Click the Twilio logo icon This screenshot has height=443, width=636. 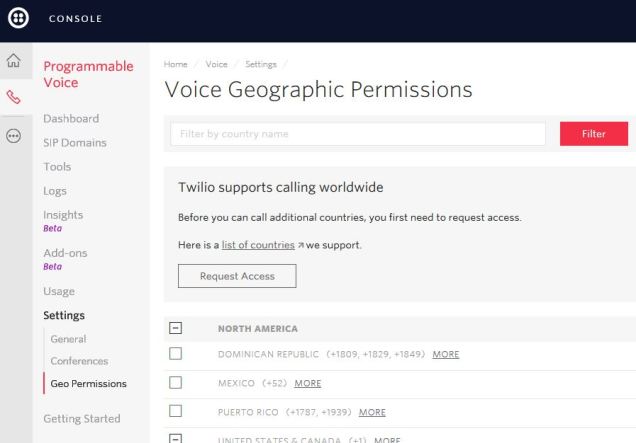(18, 18)
